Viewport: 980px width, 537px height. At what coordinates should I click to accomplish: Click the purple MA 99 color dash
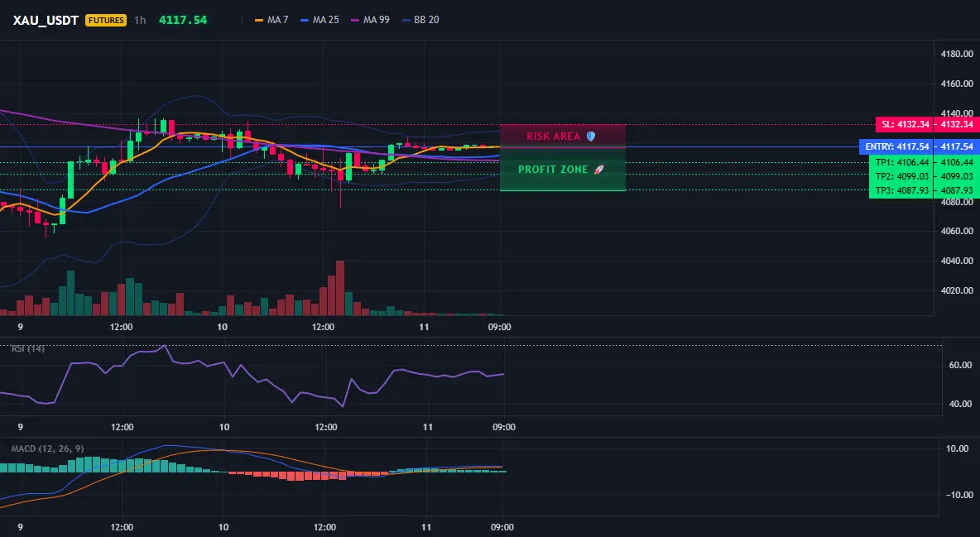coord(355,20)
